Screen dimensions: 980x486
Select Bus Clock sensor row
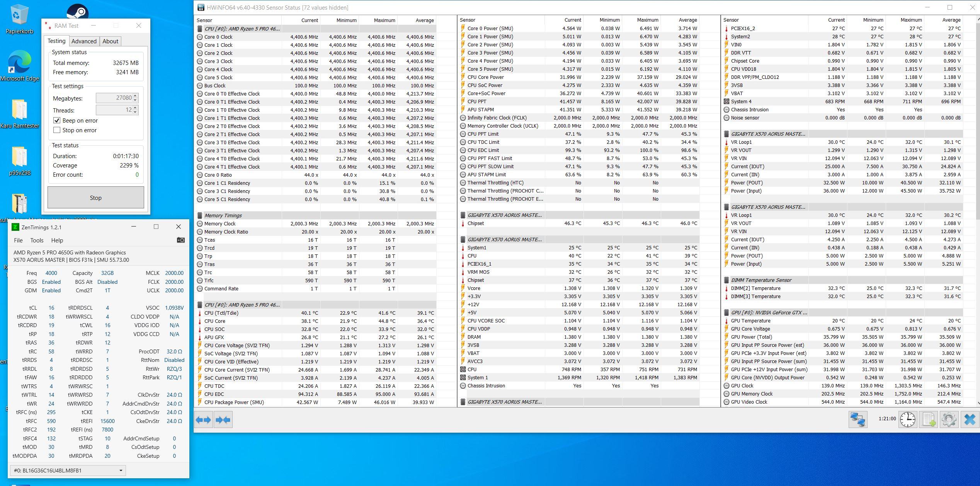click(316, 85)
